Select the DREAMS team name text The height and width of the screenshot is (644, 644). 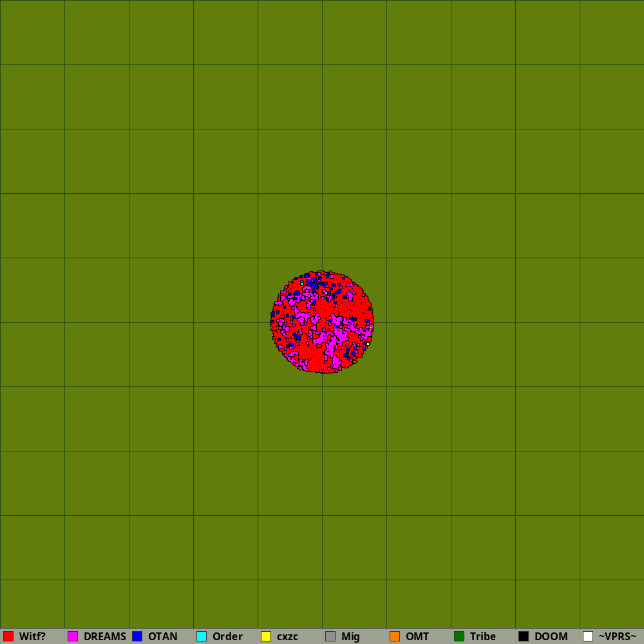coord(104,636)
